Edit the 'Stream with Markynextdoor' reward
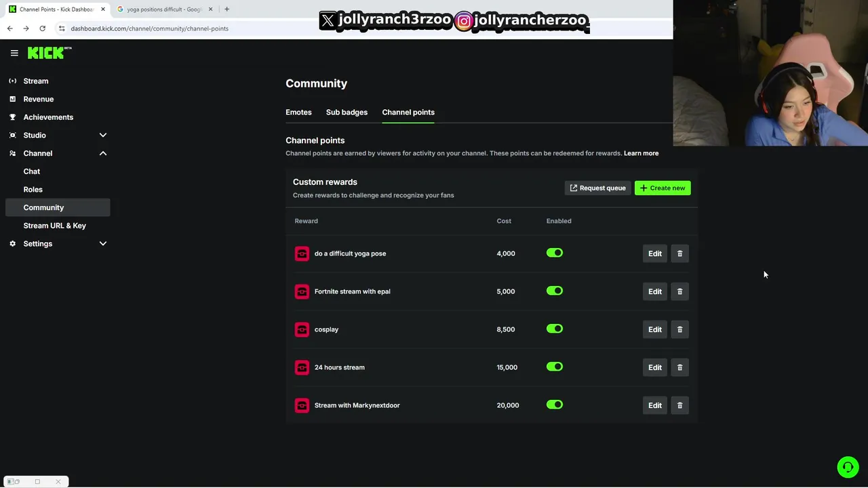The width and height of the screenshot is (868, 488). [655, 405]
